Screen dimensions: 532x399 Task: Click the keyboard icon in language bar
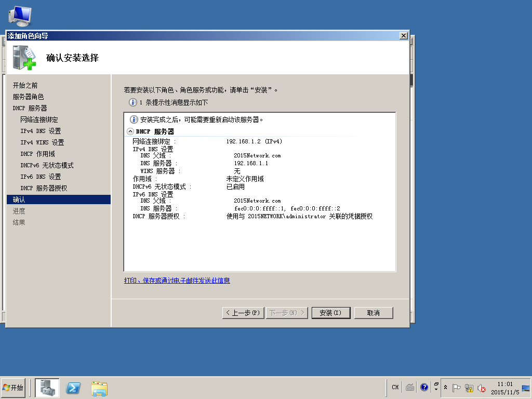[410, 387]
